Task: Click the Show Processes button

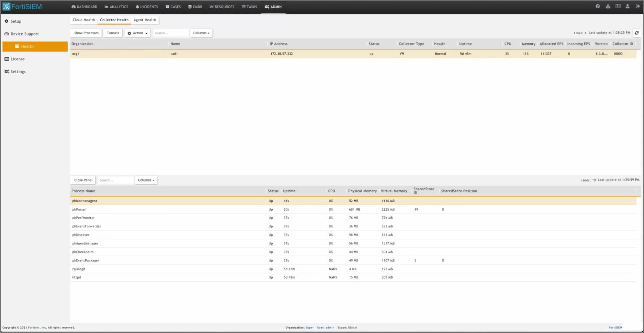Action: 86,33
